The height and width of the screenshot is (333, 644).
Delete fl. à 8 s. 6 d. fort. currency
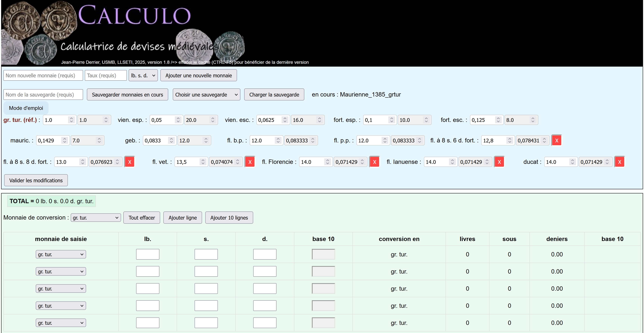pos(557,140)
